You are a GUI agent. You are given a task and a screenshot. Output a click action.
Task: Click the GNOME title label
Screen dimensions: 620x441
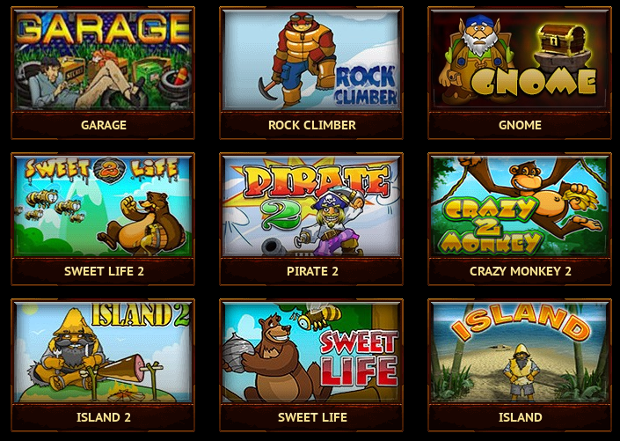click(x=520, y=125)
